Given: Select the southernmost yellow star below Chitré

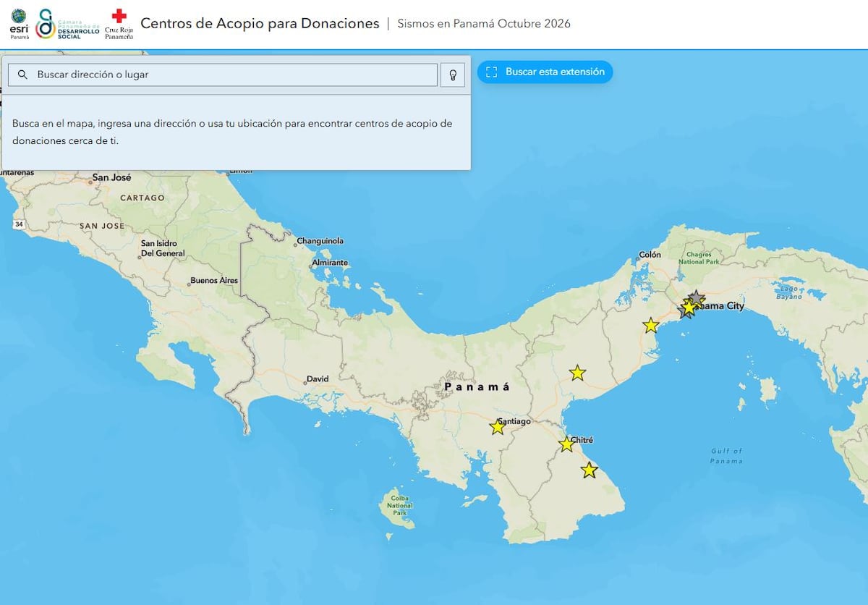Looking at the screenshot, I should pyautogui.click(x=590, y=470).
